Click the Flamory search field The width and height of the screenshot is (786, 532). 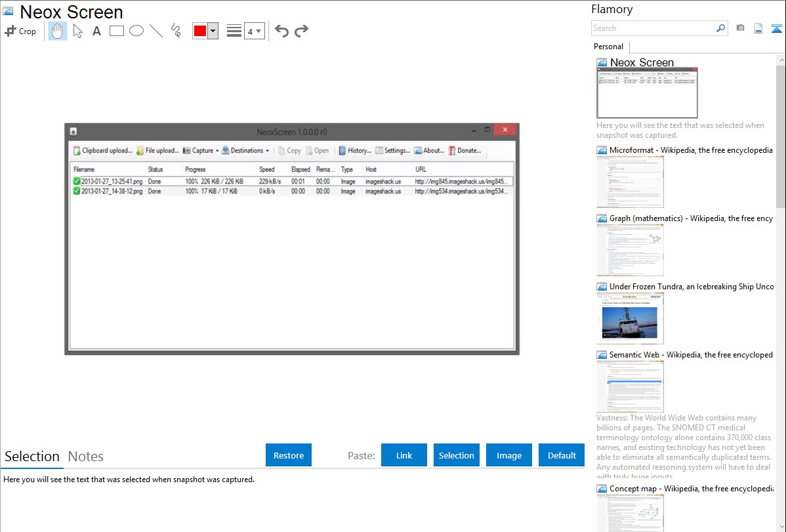(x=653, y=28)
